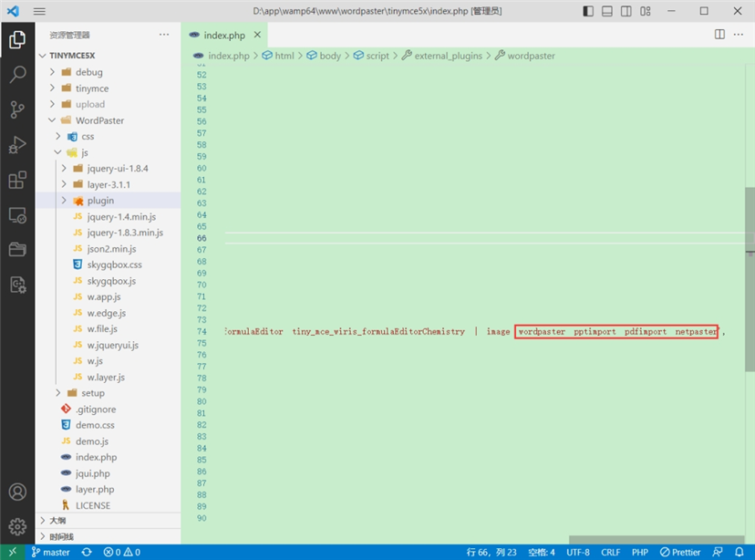Viewport: 755px width, 560px height.
Task: Open demo.css in the explorer
Action: (109, 425)
